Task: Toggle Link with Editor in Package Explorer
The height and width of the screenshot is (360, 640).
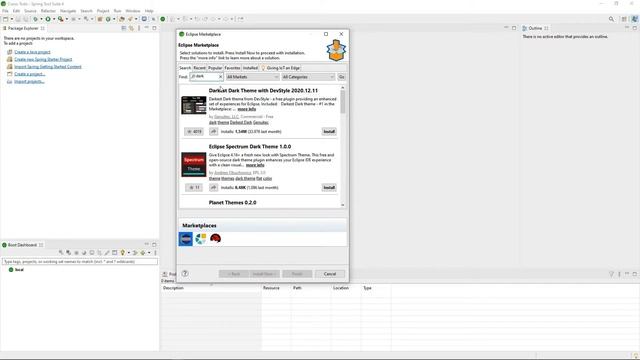Action: [131, 28]
